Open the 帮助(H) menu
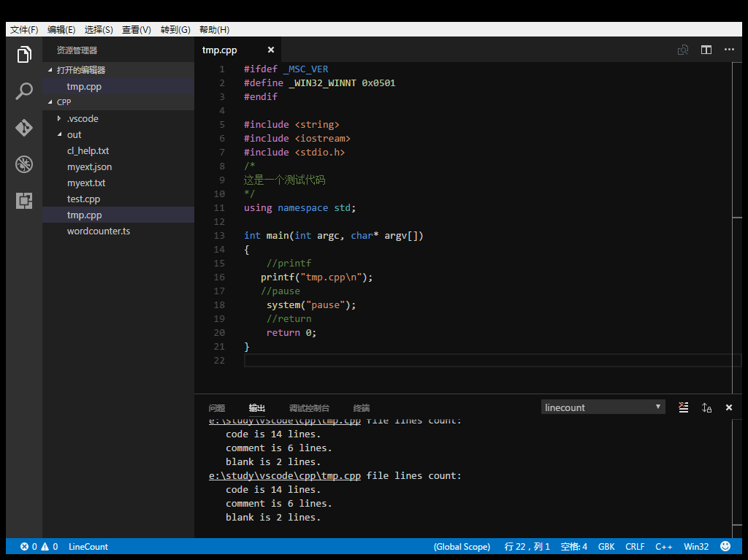This screenshot has height=560, width=748. pos(214,30)
